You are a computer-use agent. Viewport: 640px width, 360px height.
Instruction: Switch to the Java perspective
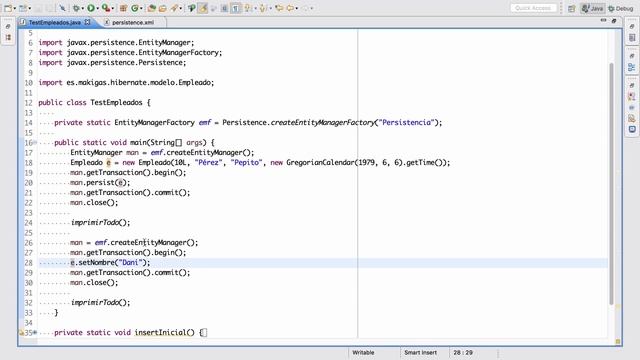[x=593, y=8]
